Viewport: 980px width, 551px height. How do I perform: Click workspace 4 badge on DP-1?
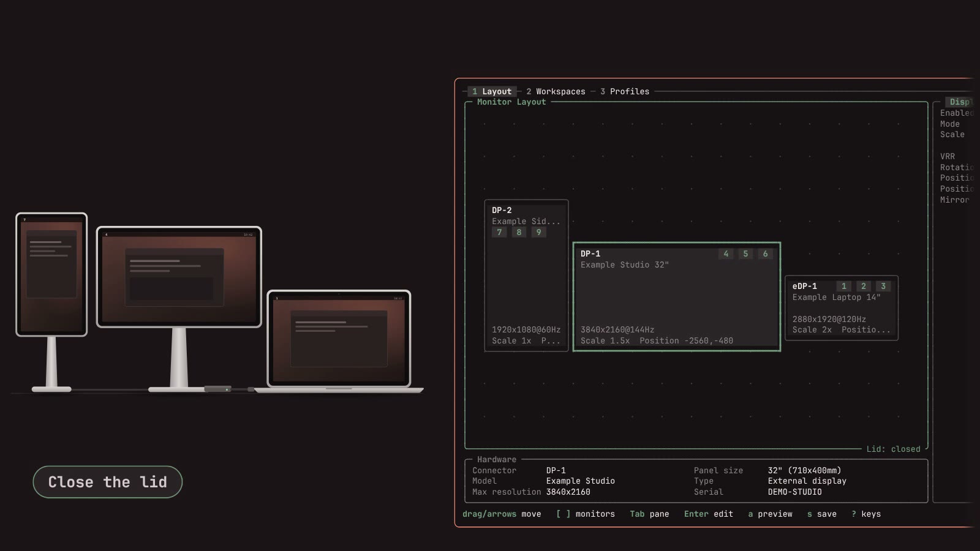pyautogui.click(x=726, y=253)
